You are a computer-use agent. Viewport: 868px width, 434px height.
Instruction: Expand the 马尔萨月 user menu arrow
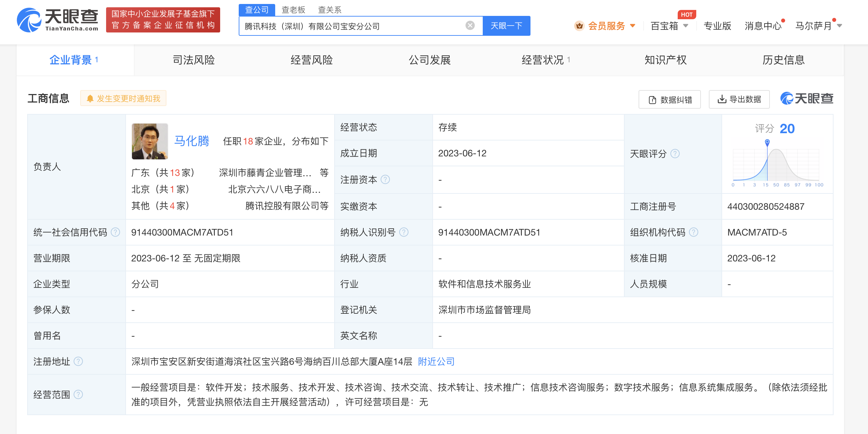[x=839, y=26]
